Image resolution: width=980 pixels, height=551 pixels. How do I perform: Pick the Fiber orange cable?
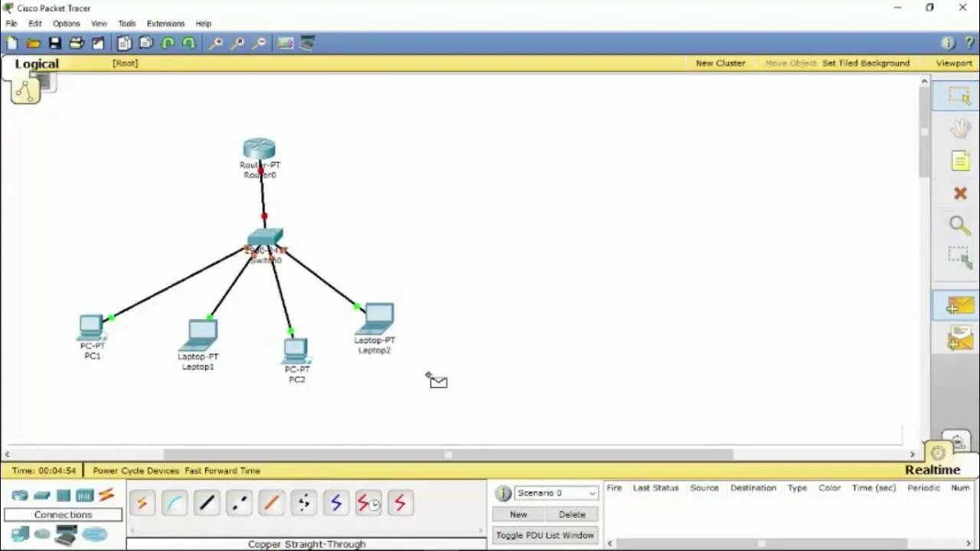point(271,503)
